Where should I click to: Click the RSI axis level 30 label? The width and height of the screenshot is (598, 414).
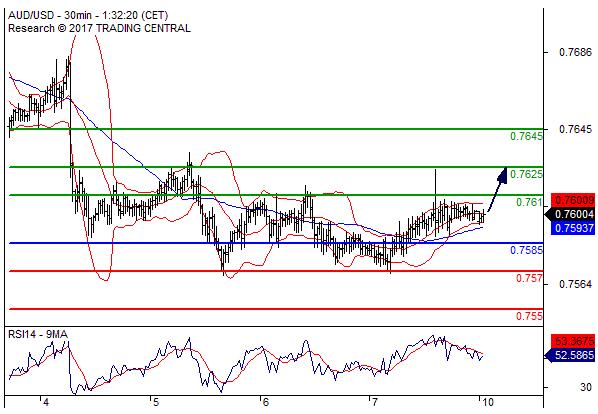tap(586, 388)
